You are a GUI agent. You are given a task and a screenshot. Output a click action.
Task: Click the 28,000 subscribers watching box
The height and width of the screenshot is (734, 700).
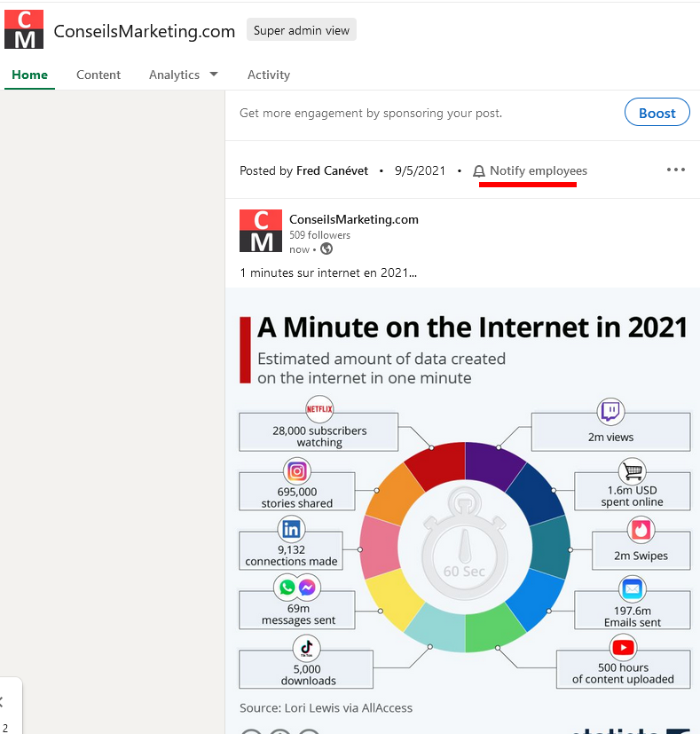319,432
